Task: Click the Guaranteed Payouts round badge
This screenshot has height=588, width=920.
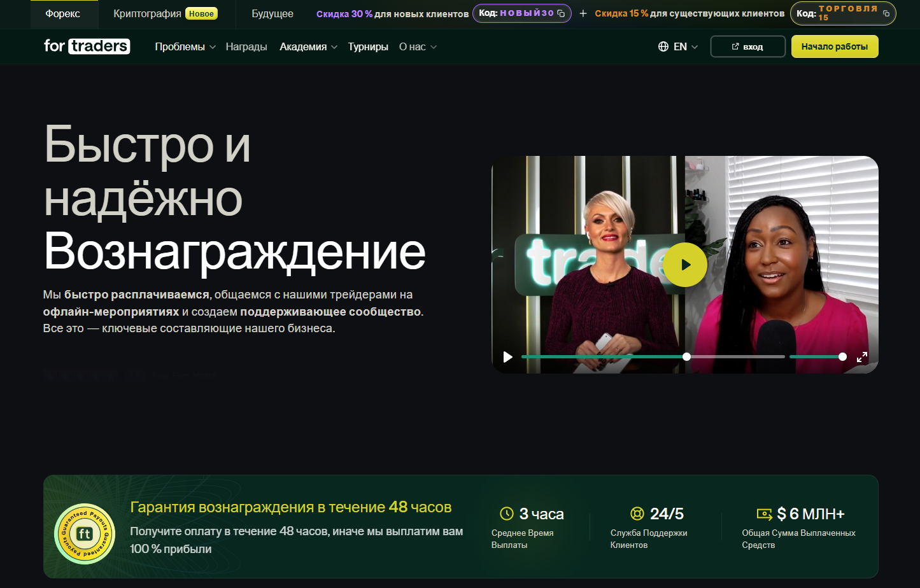Action: pos(85,533)
